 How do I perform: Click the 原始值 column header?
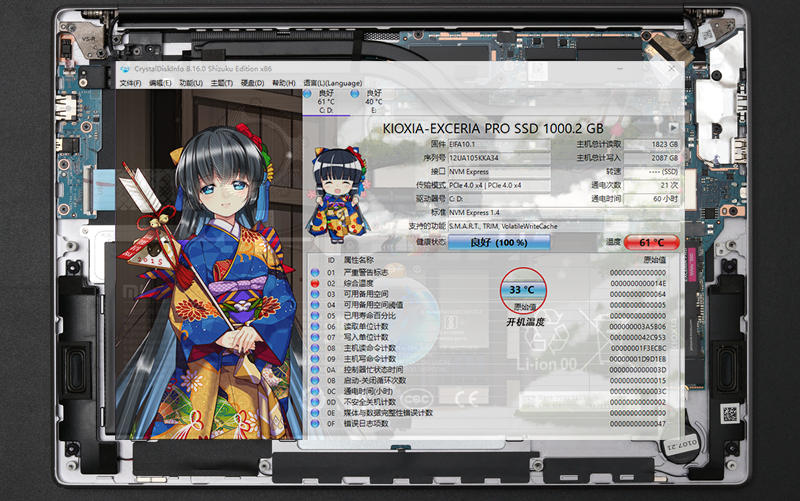coord(655,260)
